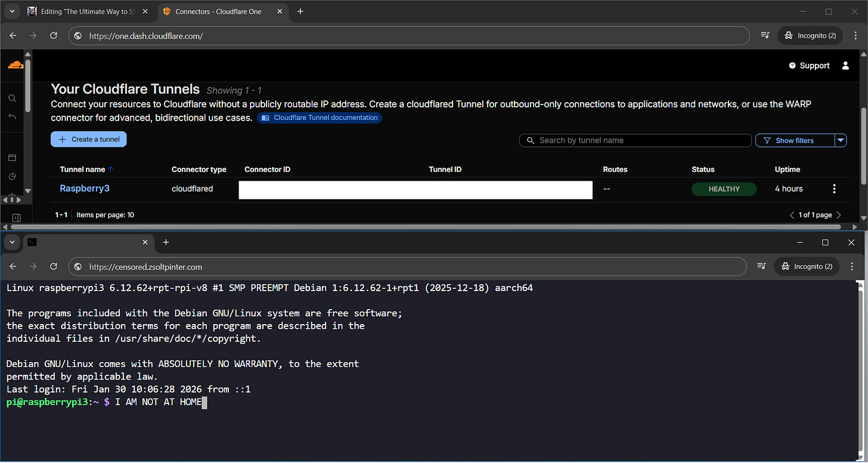Close the terminal browser tab

pyautogui.click(x=145, y=242)
